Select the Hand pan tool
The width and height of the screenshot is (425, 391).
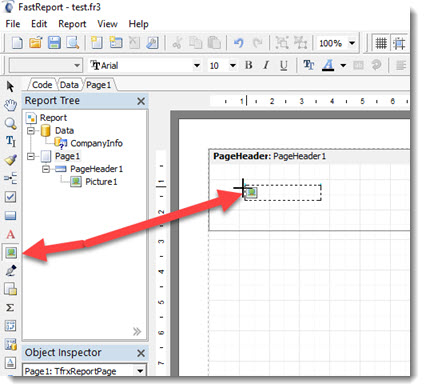click(10, 105)
